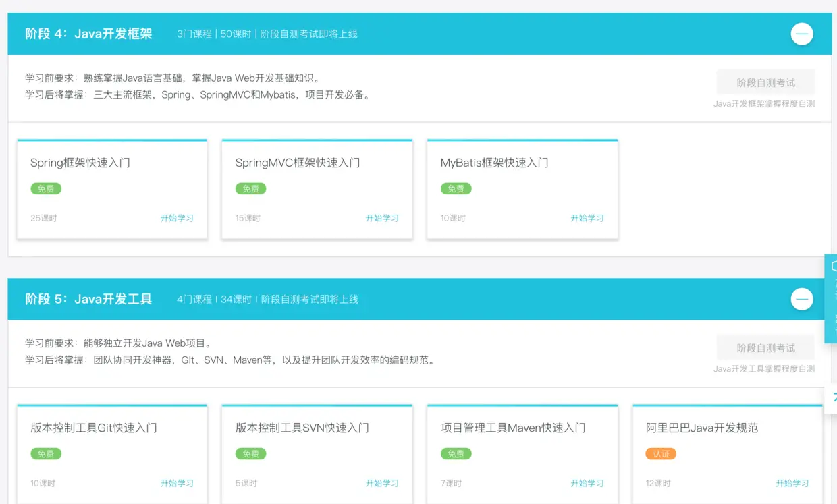Click the 5课时 label on SVN card
This screenshot has width=837, height=504.
pos(246,483)
